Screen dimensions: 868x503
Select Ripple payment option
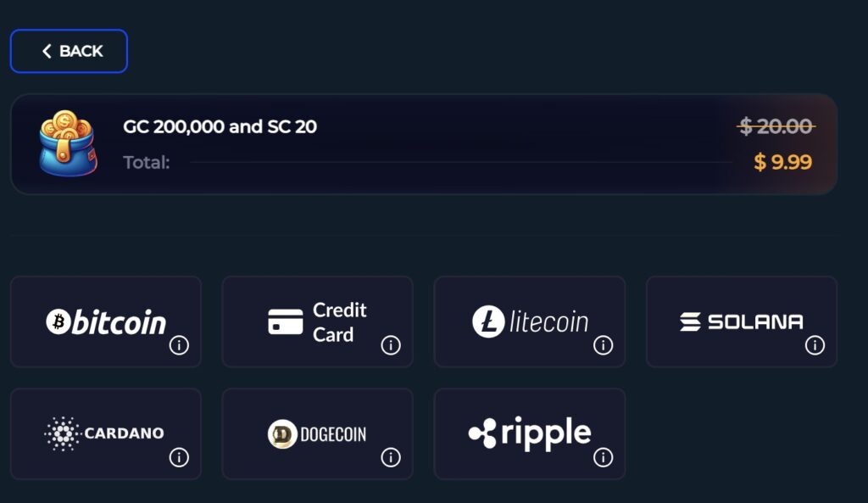click(530, 433)
